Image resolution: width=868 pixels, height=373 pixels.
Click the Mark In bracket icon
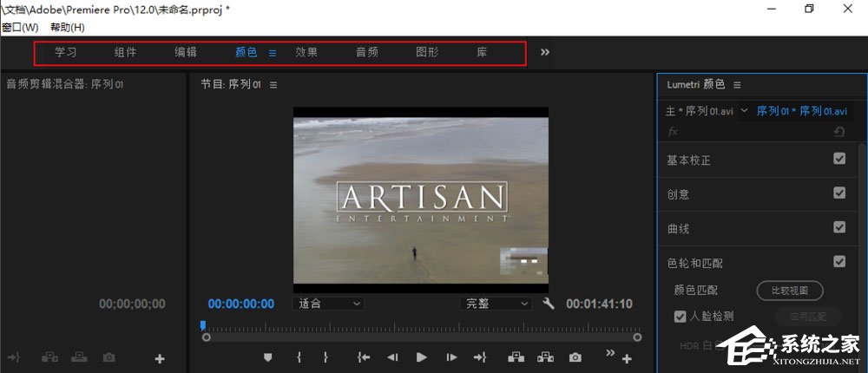tap(299, 357)
